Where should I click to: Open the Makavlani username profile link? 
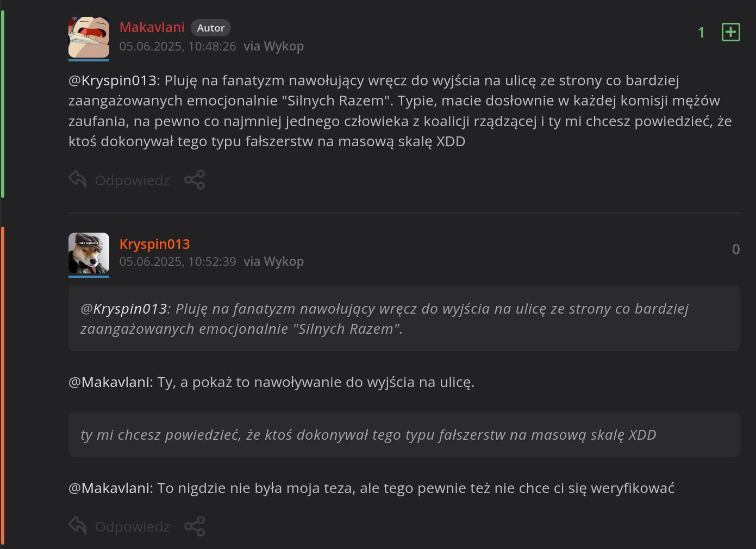(x=152, y=27)
